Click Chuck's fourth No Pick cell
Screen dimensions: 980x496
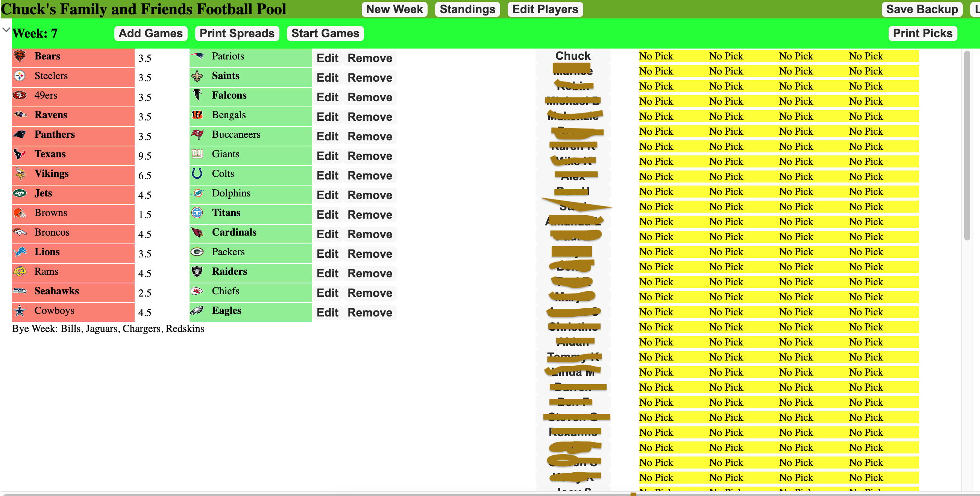(866, 56)
